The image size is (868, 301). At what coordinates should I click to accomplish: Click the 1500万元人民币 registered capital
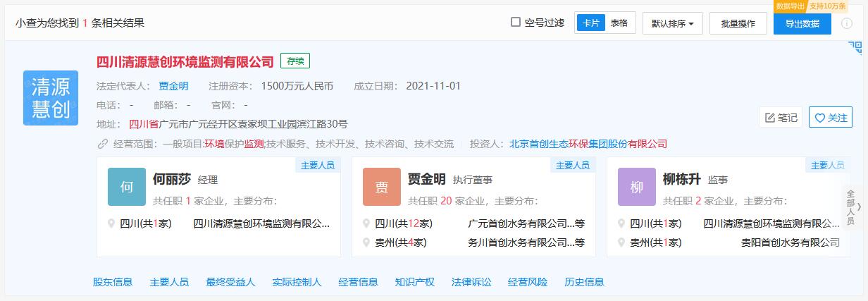[297, 86]
